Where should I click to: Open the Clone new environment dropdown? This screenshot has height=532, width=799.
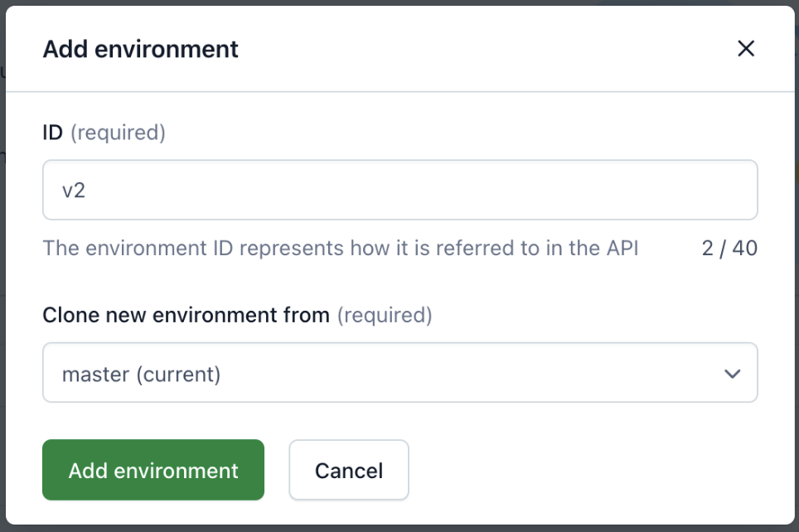pyautogui.click(x=399, y=373)
